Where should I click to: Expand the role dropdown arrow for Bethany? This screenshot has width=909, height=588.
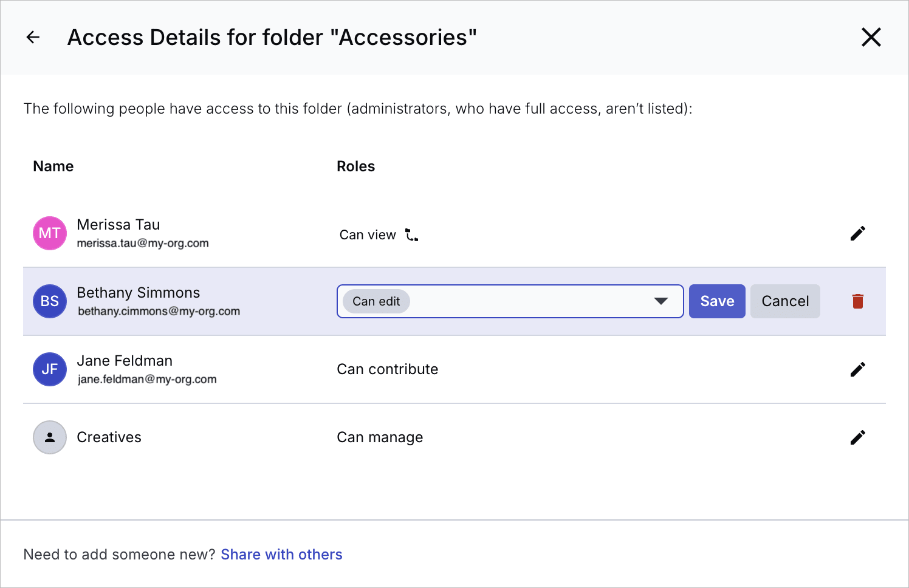(x=661, y=301)
